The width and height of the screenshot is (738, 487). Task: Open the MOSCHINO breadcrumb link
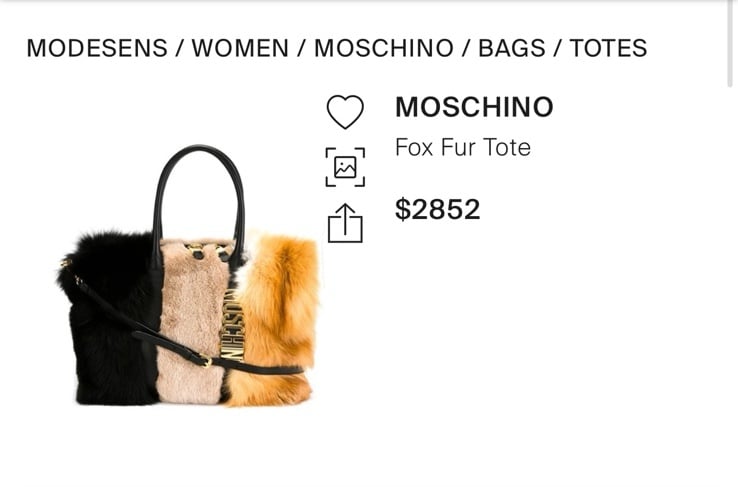(384, 48)
